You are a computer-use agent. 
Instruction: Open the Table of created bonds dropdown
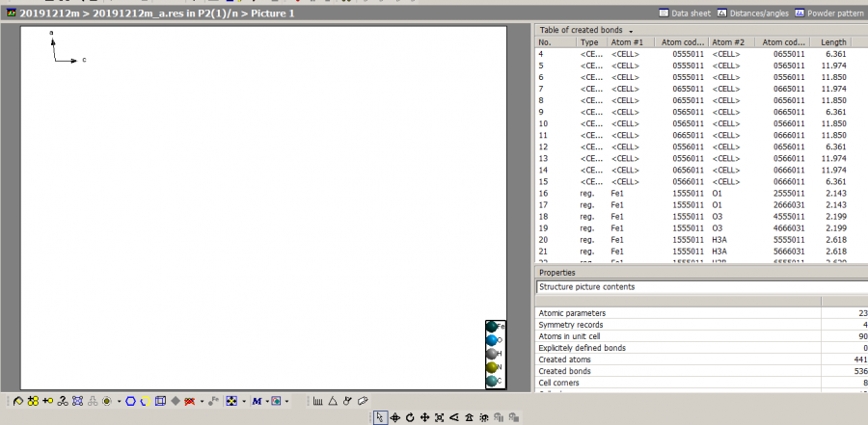pyautogui.click(x=630, y=31)
